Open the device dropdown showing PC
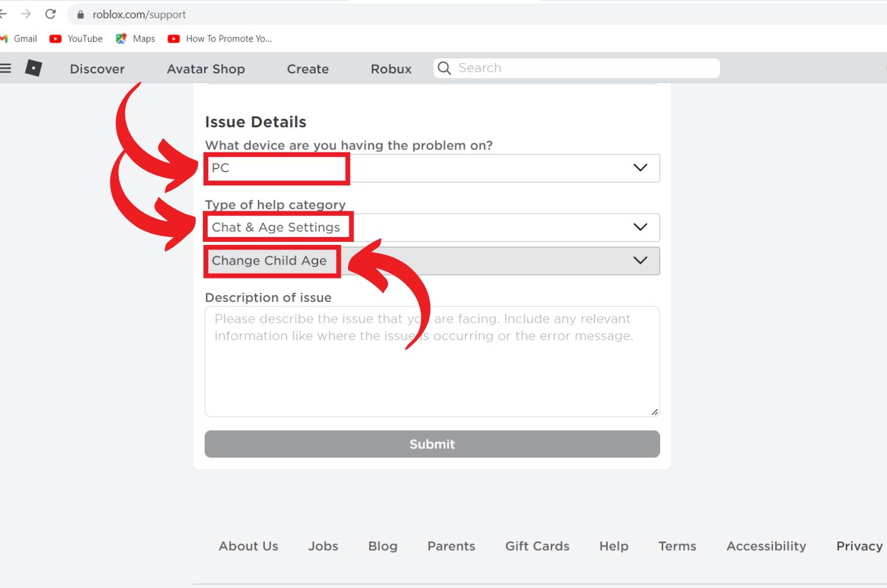Viewport: 887px width, 588px height. point(432,168)
